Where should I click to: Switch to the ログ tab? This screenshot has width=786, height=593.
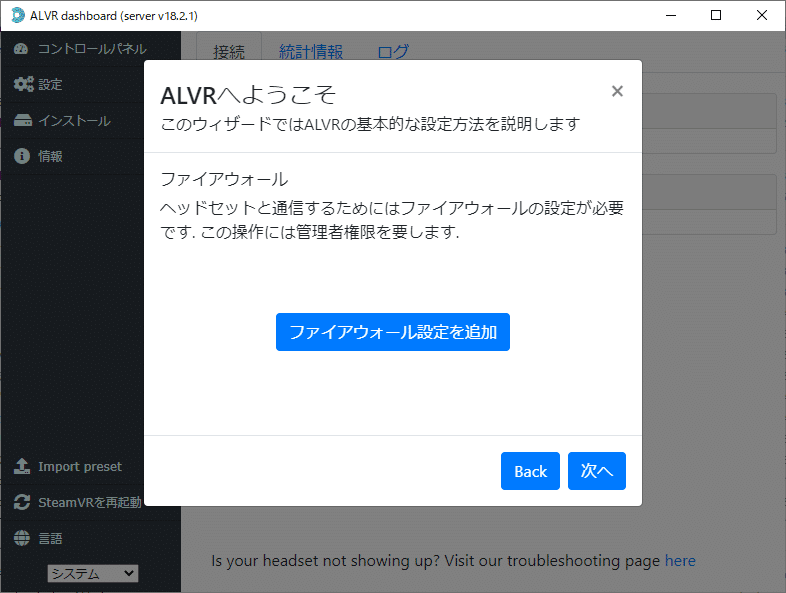coord(393,52)
